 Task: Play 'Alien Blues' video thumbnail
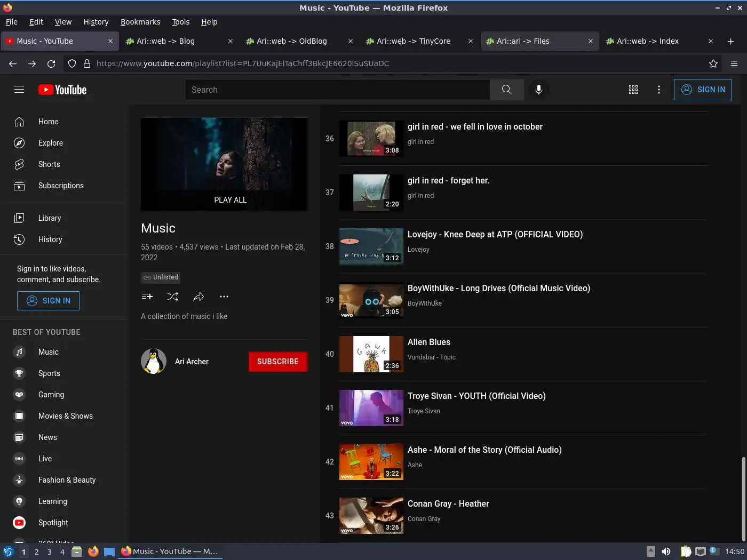(371, 354)
